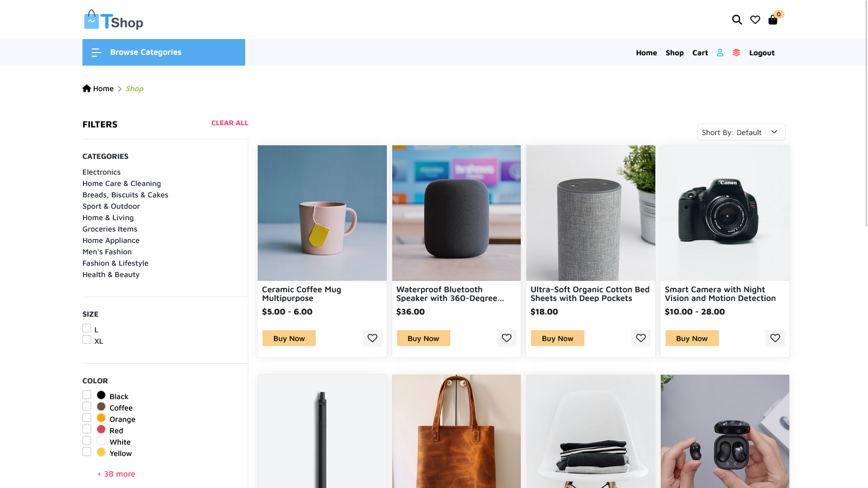Expand the Browse Categories menu
The height and width of the screenshot is (488, 868).
tap(164, 52)
